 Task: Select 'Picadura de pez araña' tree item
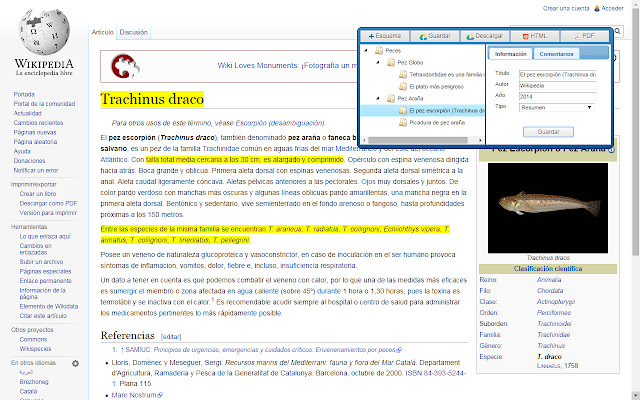coord(438,122)
